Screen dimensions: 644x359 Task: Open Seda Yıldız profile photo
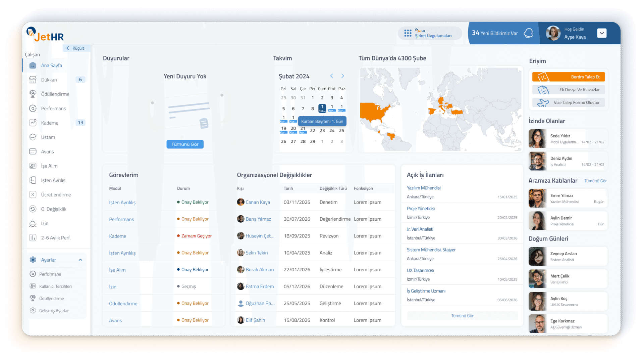pyautogui.click(x=537, y=139)
